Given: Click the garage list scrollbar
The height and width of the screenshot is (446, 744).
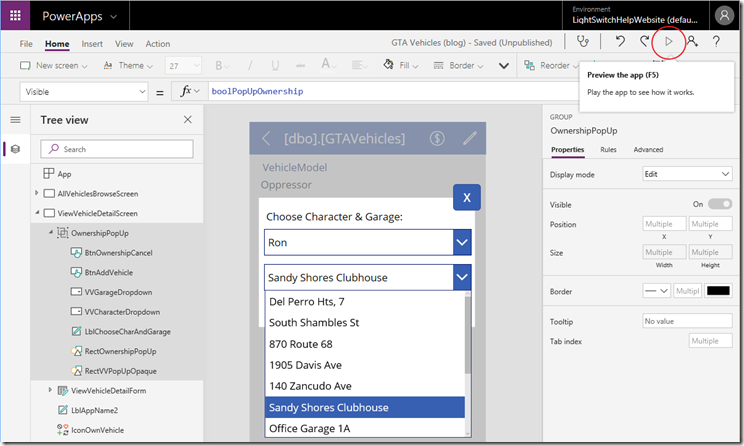Looking at the screenshot, I should point(468,334).
